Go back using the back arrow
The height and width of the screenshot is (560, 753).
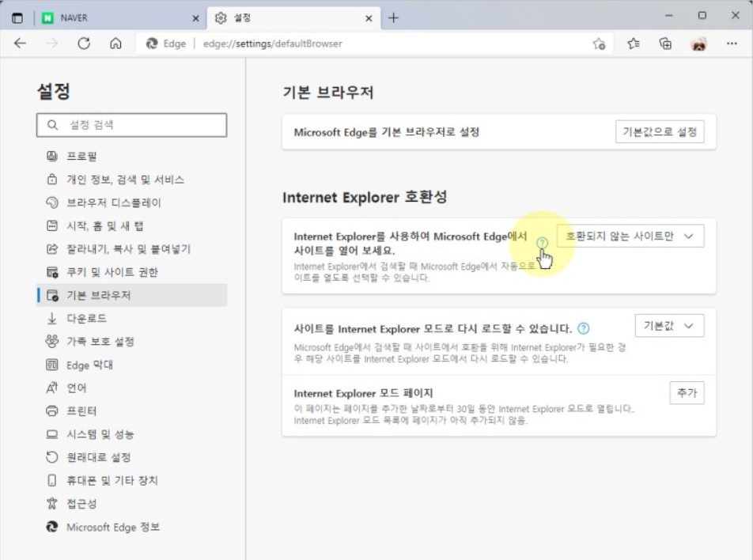pyautogui.click(x=21, y=44)
